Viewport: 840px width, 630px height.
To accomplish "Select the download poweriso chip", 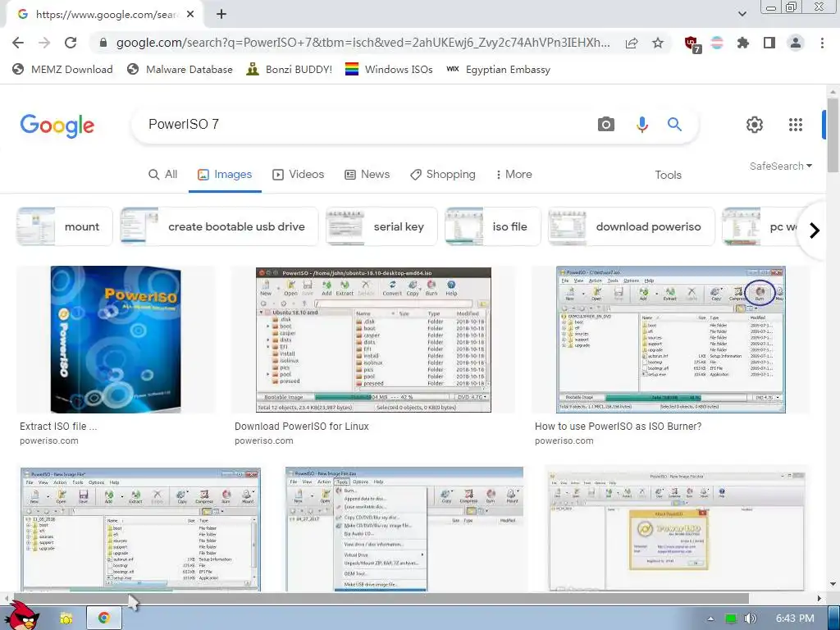I will coord(632,226).
